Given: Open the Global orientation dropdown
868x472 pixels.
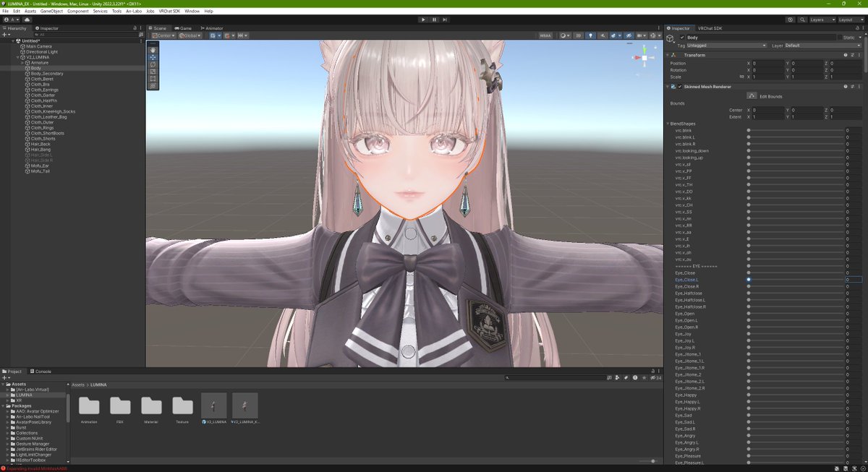Looking at the screenshot, I should (189, 35).
